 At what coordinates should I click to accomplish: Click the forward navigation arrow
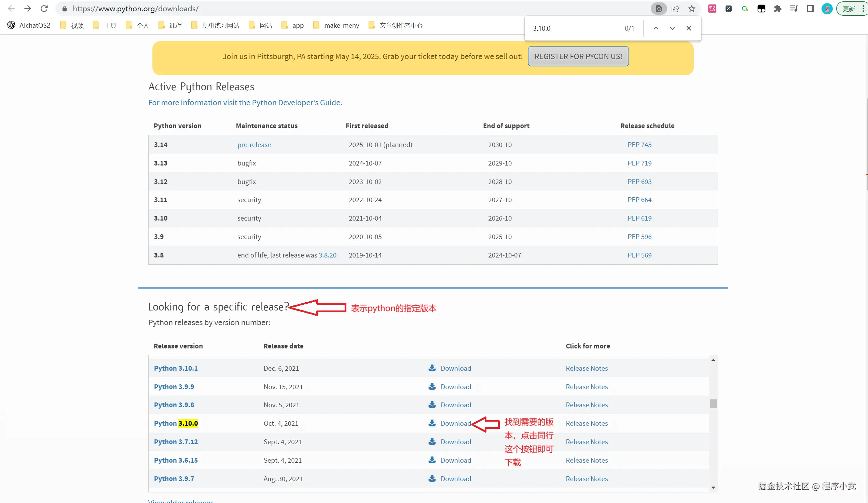click(28, 9)
